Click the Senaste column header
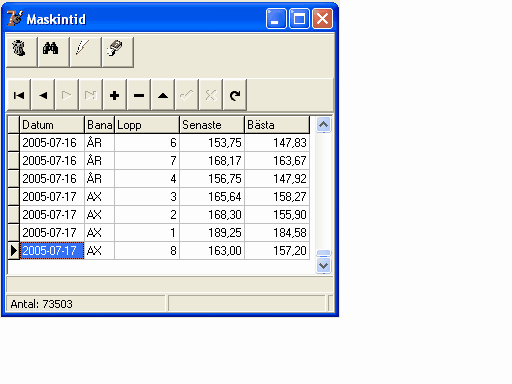Viewport: 512px width, 384px height. click(x=212, y=125)
